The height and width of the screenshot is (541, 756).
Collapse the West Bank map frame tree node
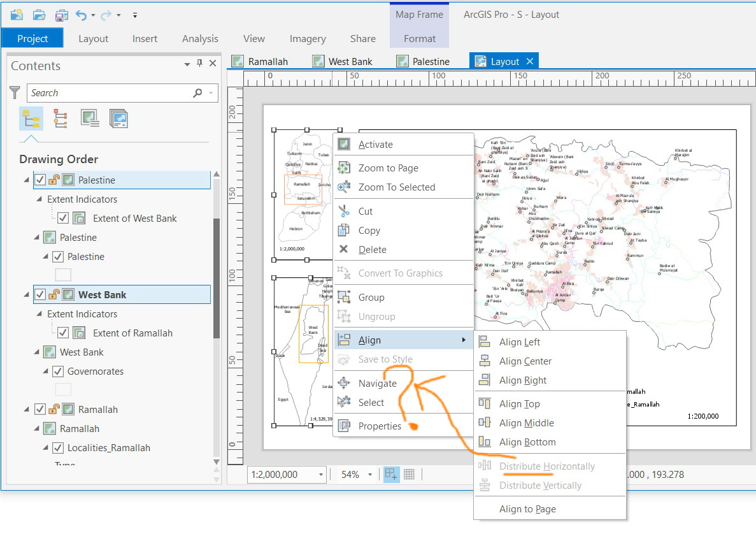click(26, 295)
